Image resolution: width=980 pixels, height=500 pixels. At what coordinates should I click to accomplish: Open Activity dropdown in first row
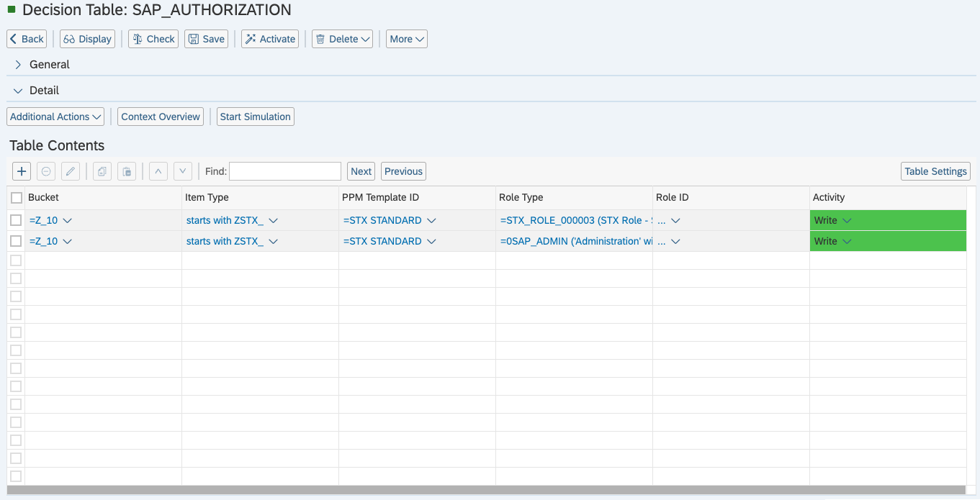(x=847, y=220)
